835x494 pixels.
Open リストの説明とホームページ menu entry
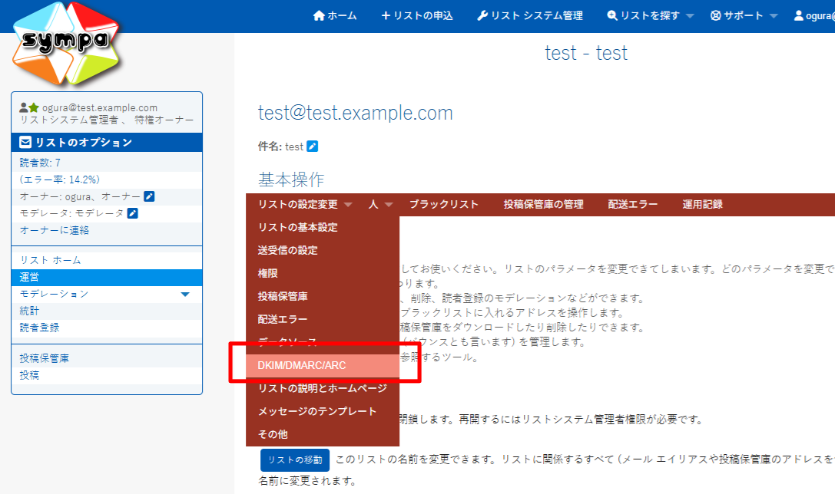click(323, 389)
